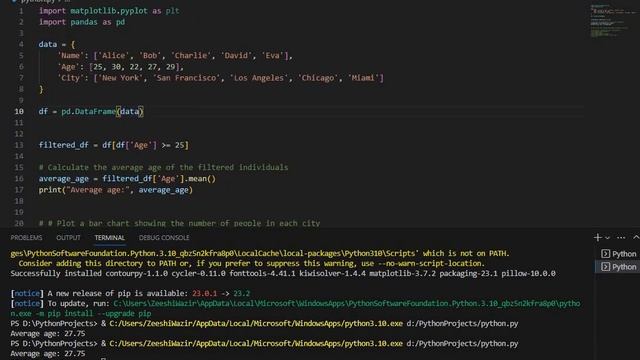Click the '# Calculate the average age' comment
640x360 pixels.
pos(163,167)
